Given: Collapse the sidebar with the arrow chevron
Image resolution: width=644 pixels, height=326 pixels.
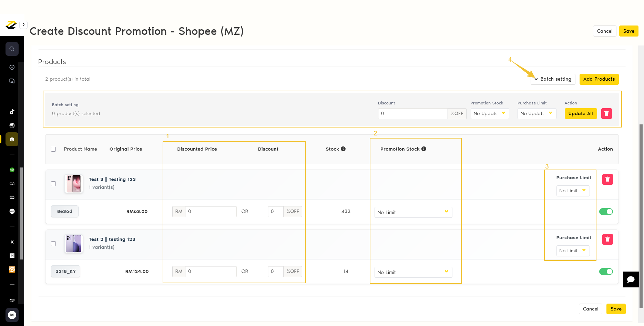Looking at the screenshot, I should pos(23,24).
